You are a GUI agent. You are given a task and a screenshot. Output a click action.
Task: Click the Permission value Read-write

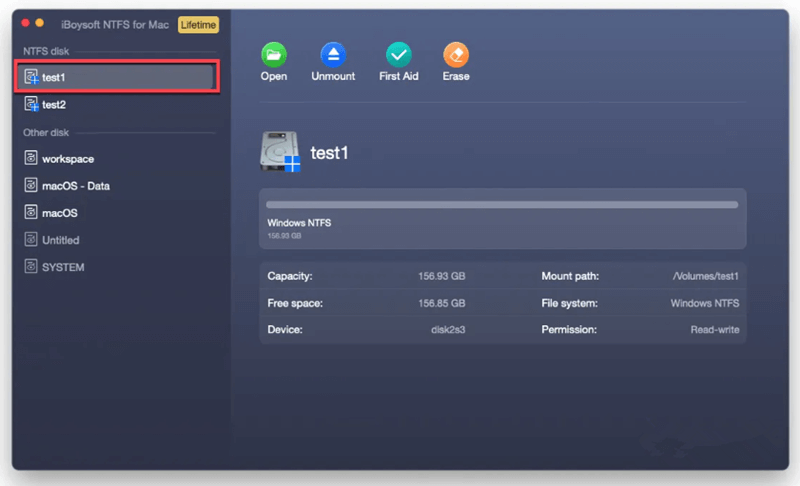click(x=715, y=329)
